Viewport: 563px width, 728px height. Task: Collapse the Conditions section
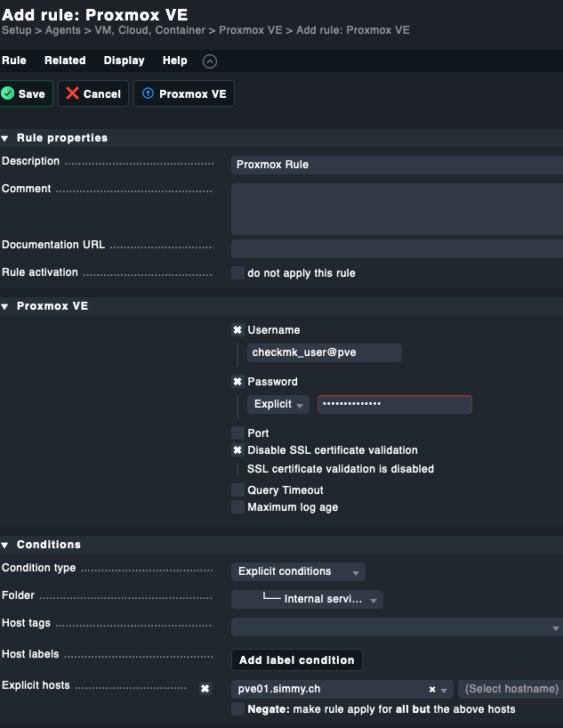5,545
